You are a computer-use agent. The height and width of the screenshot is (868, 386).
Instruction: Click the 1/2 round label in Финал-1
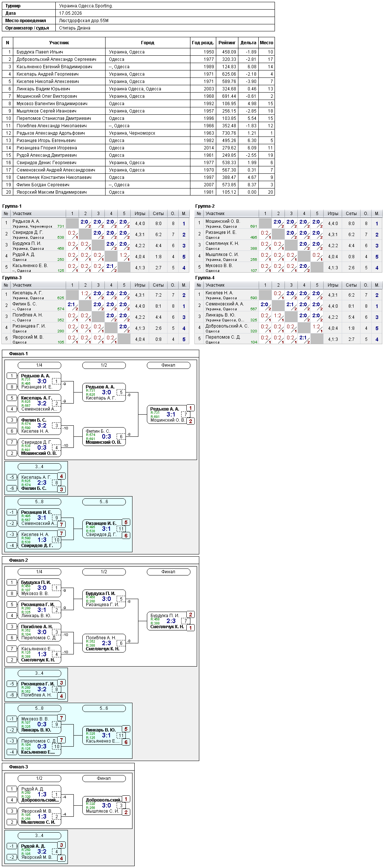tap(104, 365)
